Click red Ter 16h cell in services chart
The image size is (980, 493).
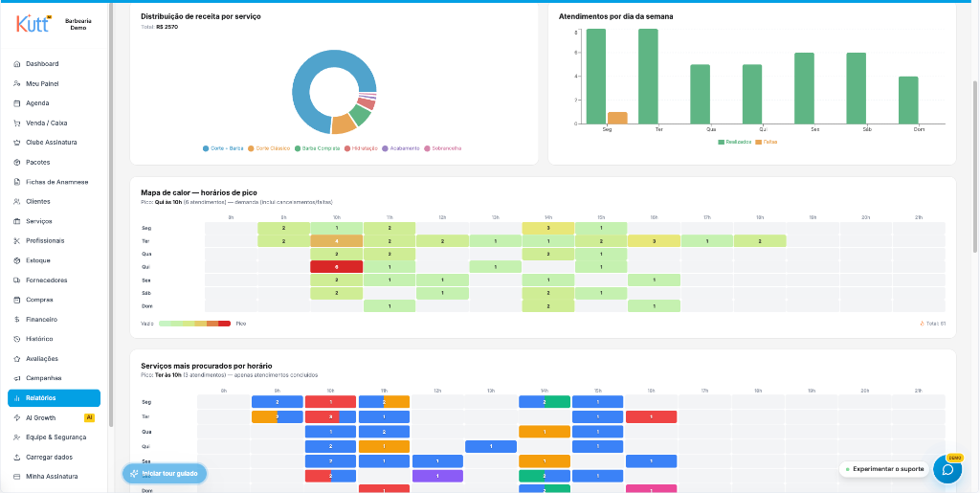pyautogui.click(x=651, y=416)
